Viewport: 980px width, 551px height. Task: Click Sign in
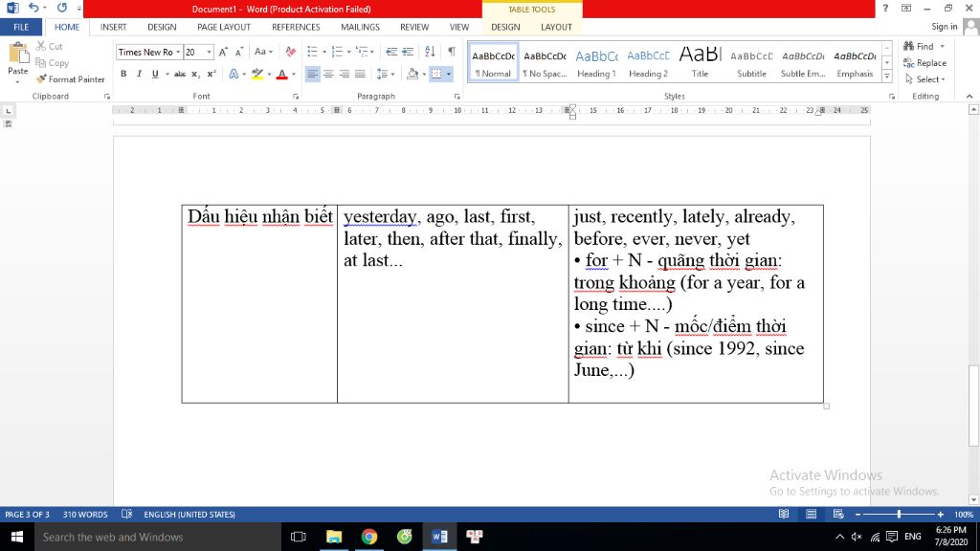[x=944, y=26]
